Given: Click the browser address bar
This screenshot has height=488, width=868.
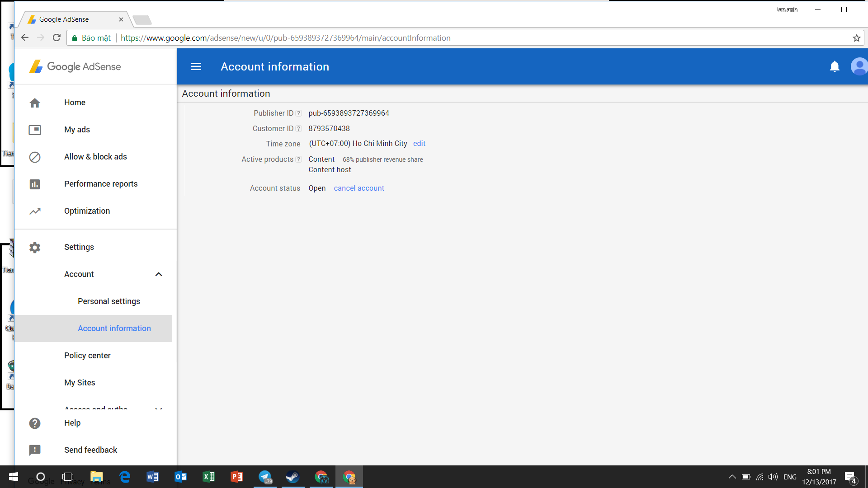Looking at the screenshot, I should coord(452,38).
